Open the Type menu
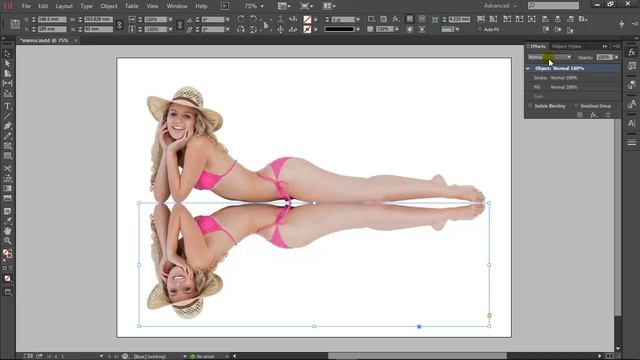Screen dimensions: 640x360 point(86,6)
